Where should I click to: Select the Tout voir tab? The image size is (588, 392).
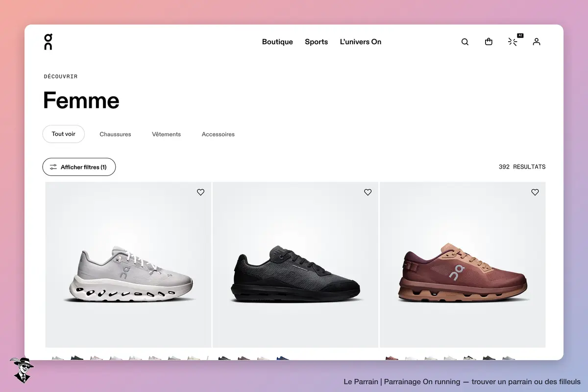(x=64, y=134)
